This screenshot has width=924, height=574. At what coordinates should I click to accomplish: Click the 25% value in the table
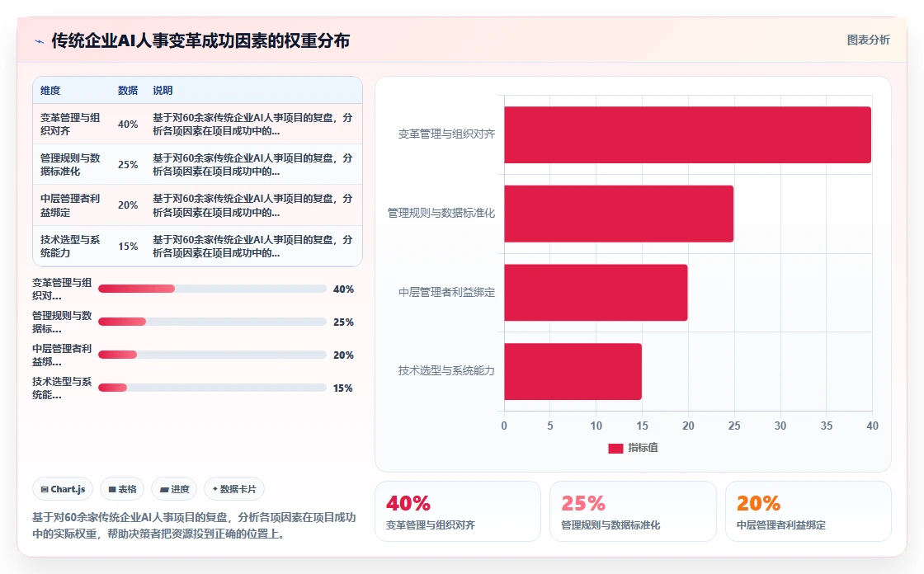point(128,165)
